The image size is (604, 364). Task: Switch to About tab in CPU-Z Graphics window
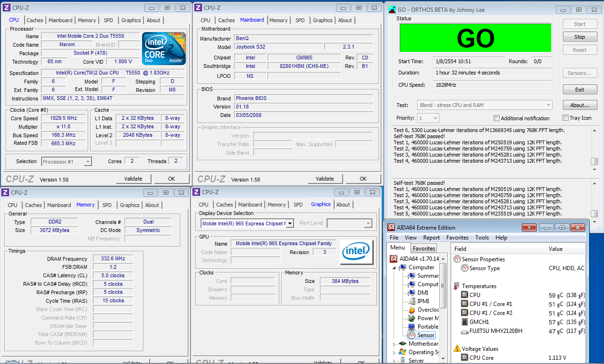pyautogui.click(x=343, y=205)
